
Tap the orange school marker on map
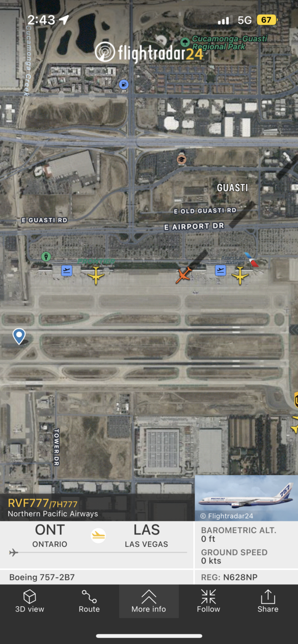click(181, 159)
